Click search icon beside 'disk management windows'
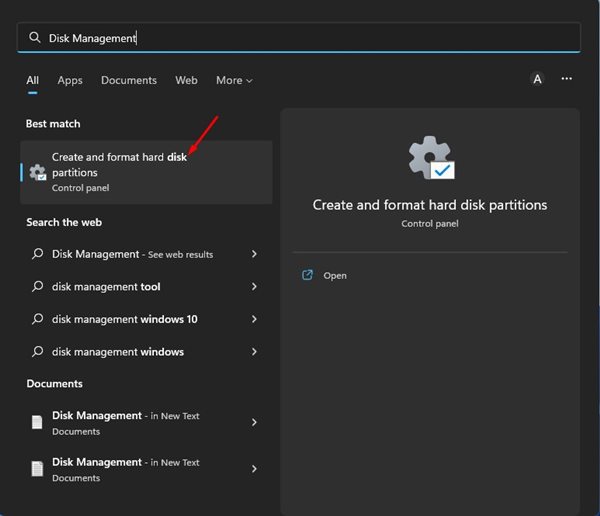The height and width of the screenshot is (516, 600). pyautogui.click(x=37, y=352)
